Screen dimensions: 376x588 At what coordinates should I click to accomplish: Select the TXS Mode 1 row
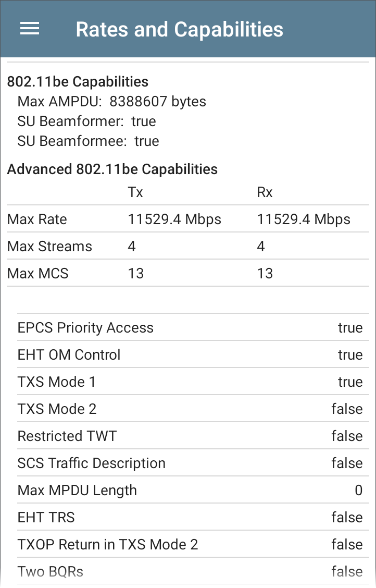(190, 382)
